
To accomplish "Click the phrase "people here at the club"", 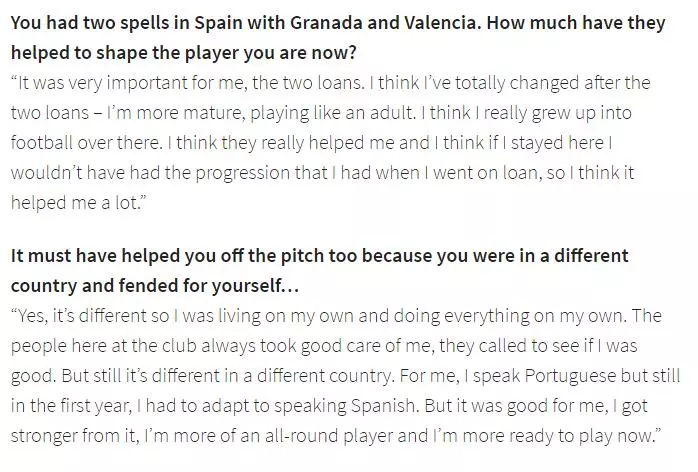I will coord(104,346).
